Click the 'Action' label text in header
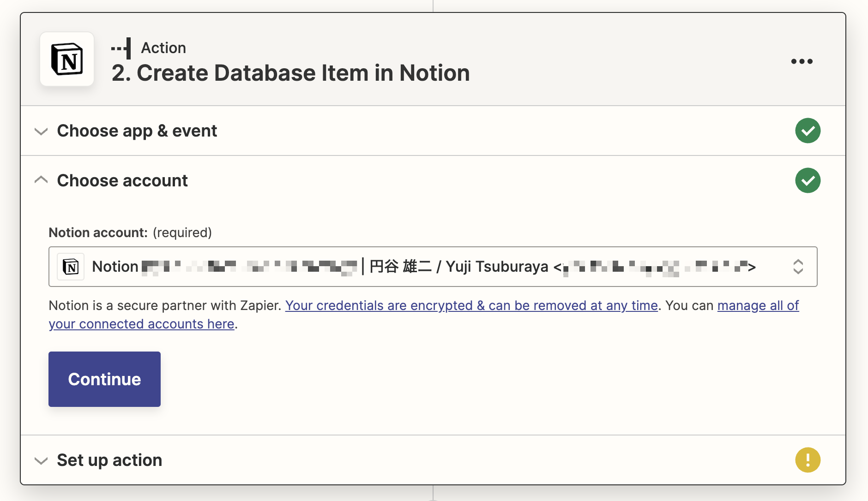The width and height of the screenshot is (868, 501). [x=163, y=48]
